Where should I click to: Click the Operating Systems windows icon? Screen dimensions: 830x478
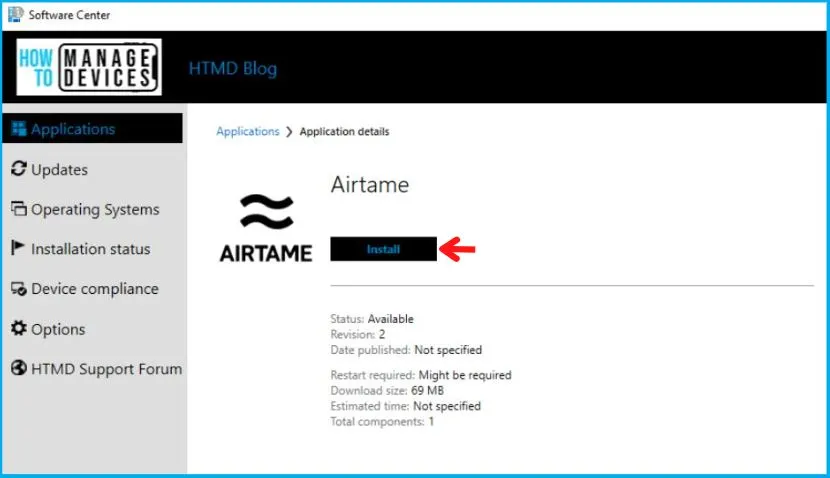(19, 209)
